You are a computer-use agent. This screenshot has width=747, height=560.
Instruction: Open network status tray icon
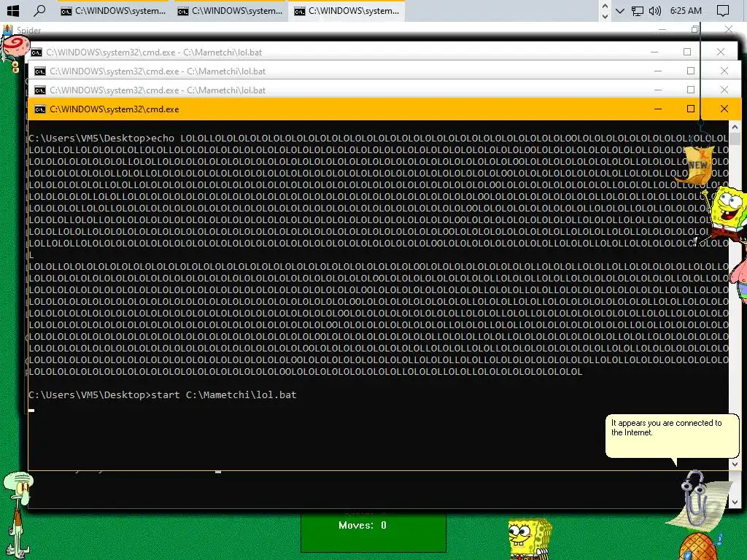pyautogui.click(x=637, y=11)
